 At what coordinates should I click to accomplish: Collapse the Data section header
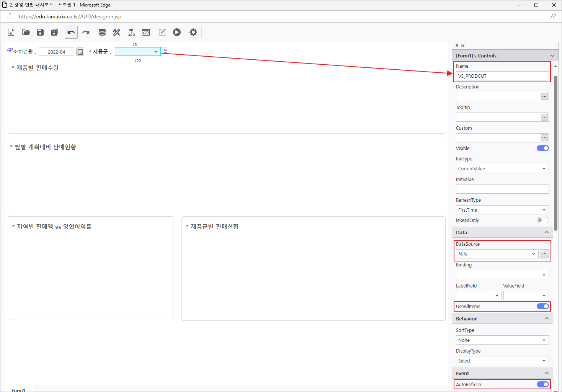pyautogui.click(x=502, y=232)
